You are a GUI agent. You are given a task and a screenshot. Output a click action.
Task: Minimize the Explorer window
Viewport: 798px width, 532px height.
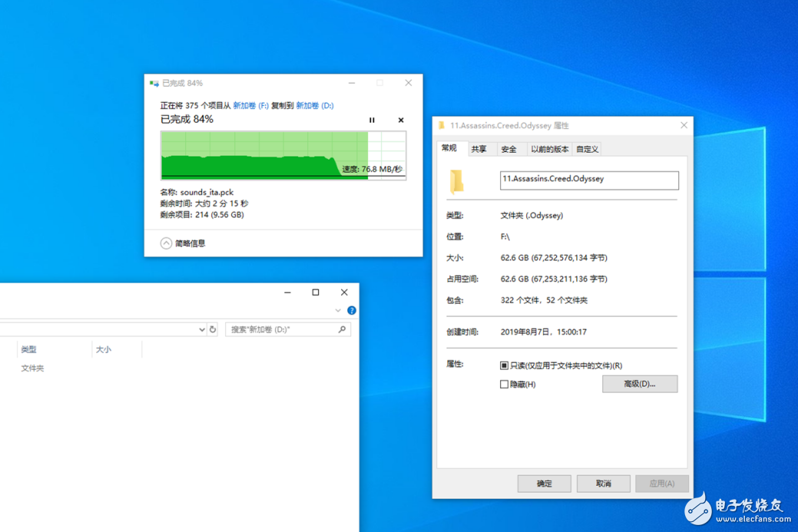[x=287, y=292]
